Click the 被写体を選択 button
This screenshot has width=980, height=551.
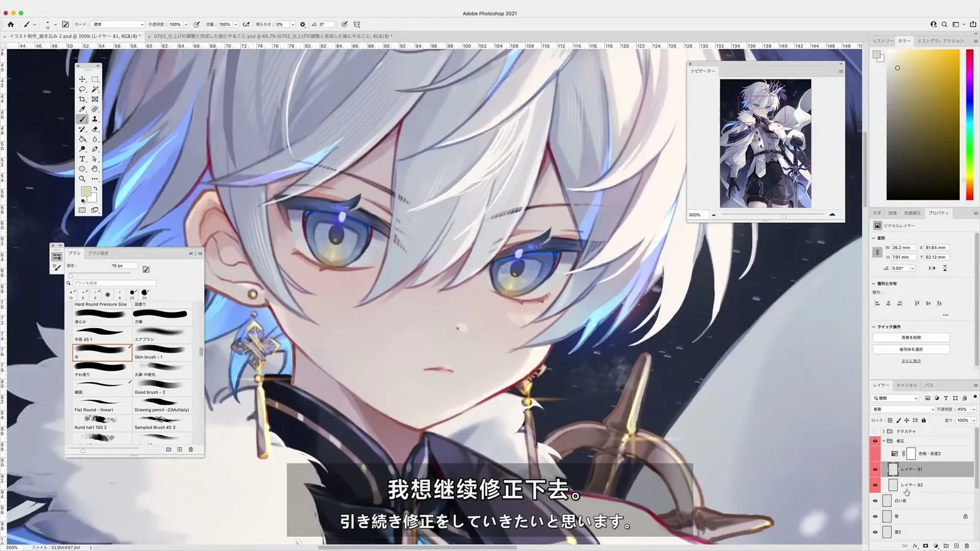click(x=911, y=350)
